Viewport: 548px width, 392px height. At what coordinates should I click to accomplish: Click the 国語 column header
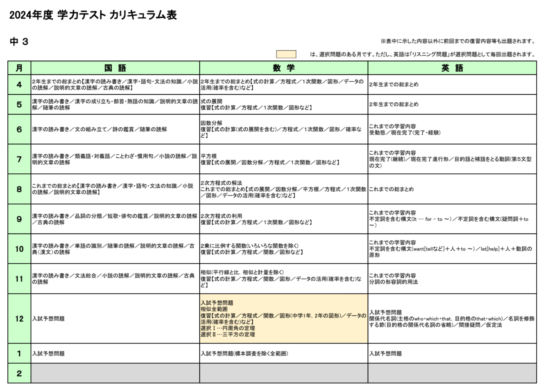tap(115, 68)
